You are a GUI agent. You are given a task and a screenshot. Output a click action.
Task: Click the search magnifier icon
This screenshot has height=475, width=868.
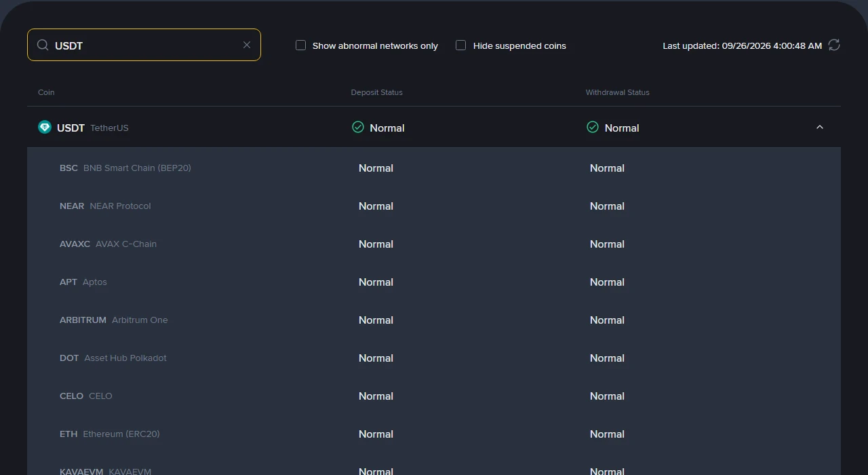click(x=43, y=45)
